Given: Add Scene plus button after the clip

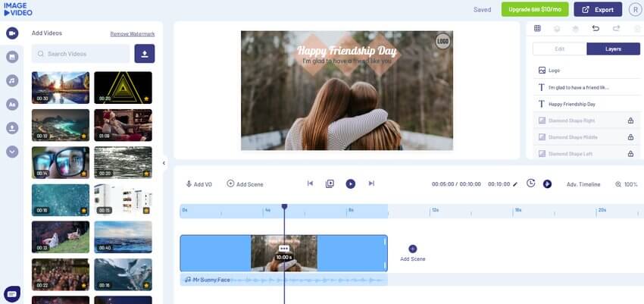Looking at the screenshot, I should pyautogui.click(x=413, y=249).
